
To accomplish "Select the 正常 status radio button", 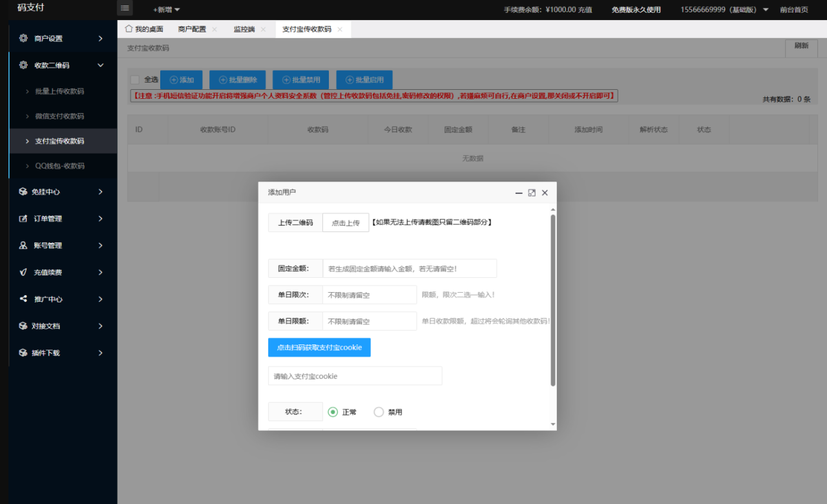I will tap(333, 412).
